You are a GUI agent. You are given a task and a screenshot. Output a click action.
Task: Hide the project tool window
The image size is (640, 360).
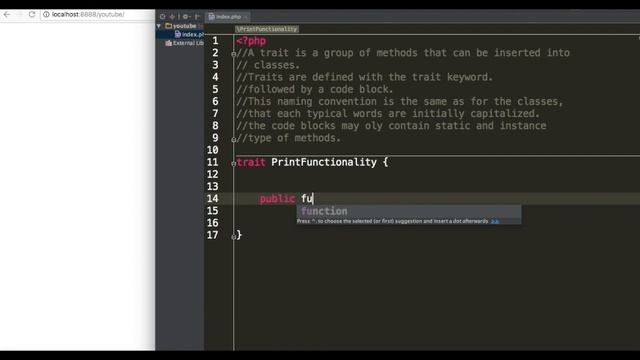198,17
